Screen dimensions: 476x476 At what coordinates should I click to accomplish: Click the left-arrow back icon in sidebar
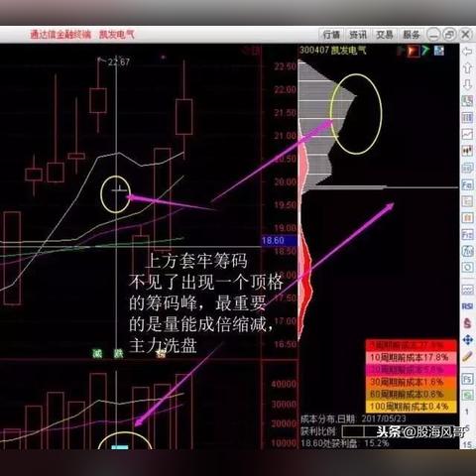[467, 52]
